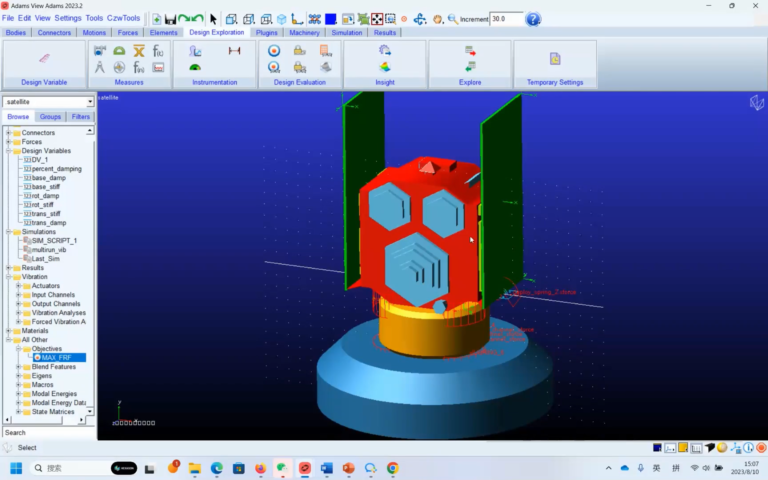The height and width of the screenshot is (480, 768).
Task: Switch to the Groups browser tab
Action: point(50,117)
